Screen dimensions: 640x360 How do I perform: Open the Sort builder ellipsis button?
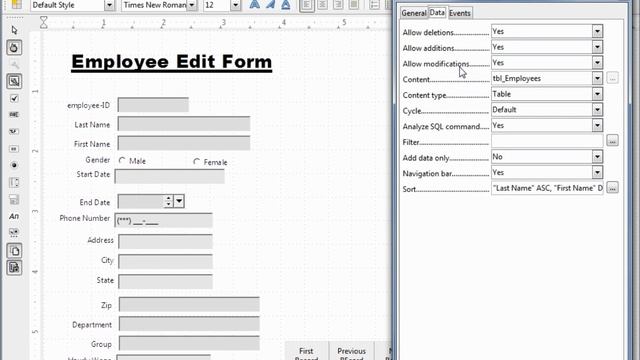[x=612, y=188]
